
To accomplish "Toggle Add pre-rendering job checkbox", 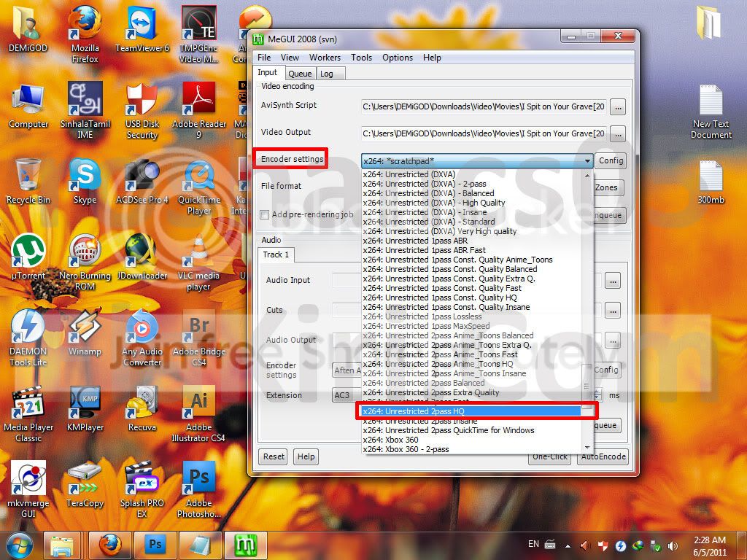I will point(264,215).
